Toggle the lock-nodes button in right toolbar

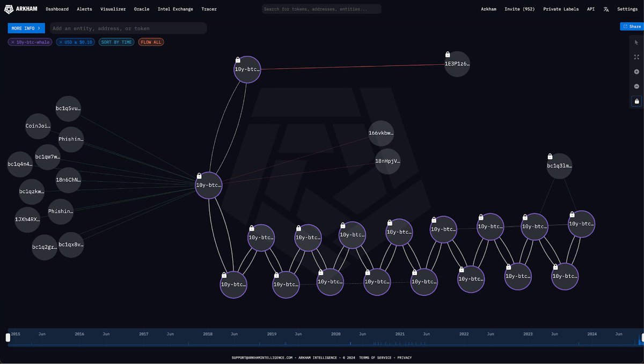point(636,101)
